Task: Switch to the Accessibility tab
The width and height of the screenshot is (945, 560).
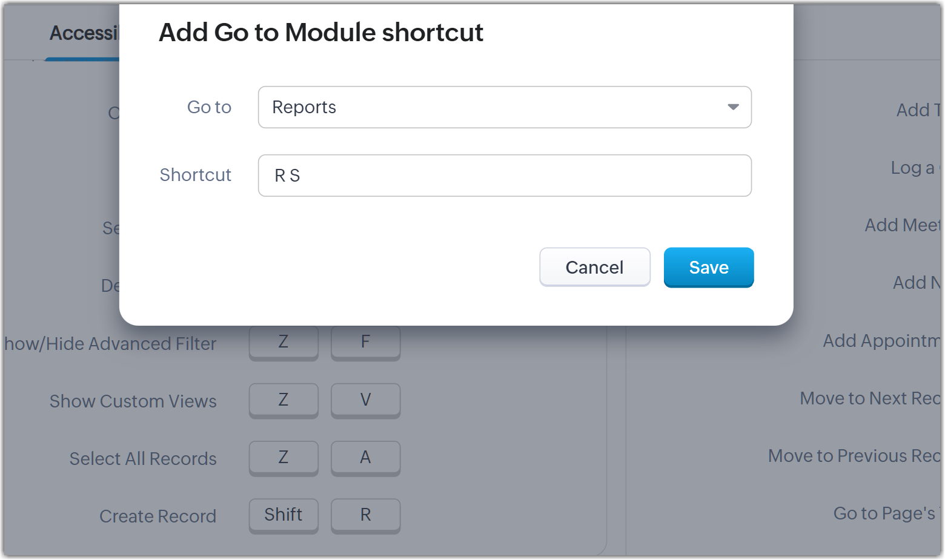Action: coord(84,33)
